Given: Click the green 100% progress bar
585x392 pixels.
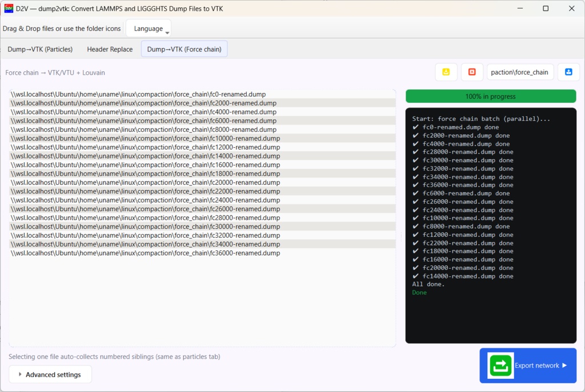Looking at the screenshot, I should tap(491, 96).
